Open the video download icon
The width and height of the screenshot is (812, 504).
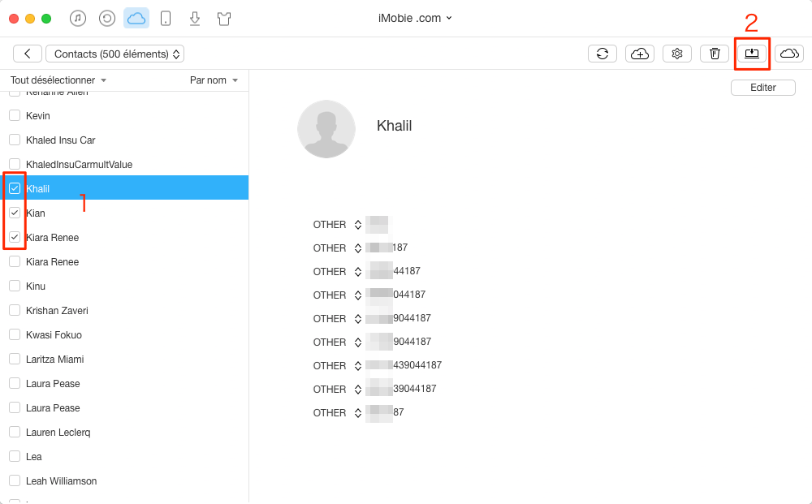195,19
